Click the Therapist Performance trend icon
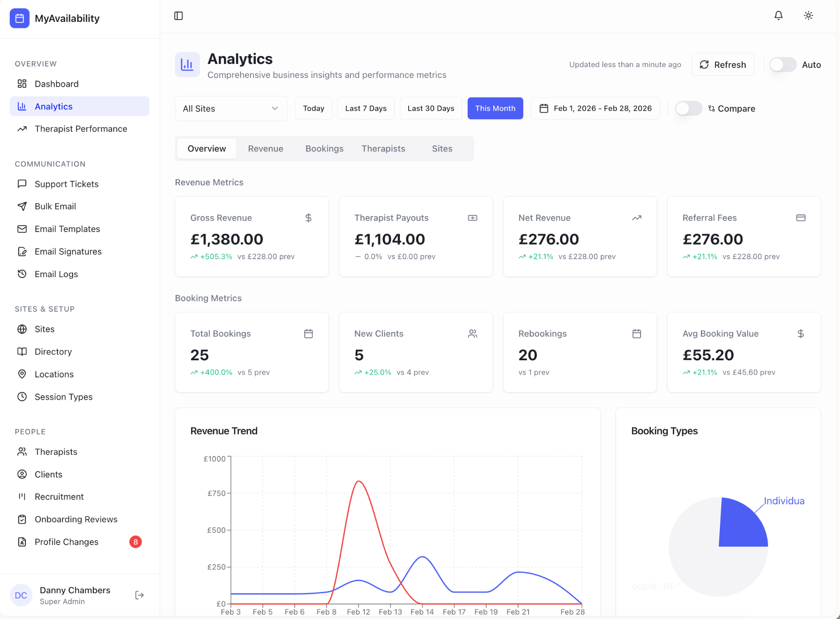 22,129
